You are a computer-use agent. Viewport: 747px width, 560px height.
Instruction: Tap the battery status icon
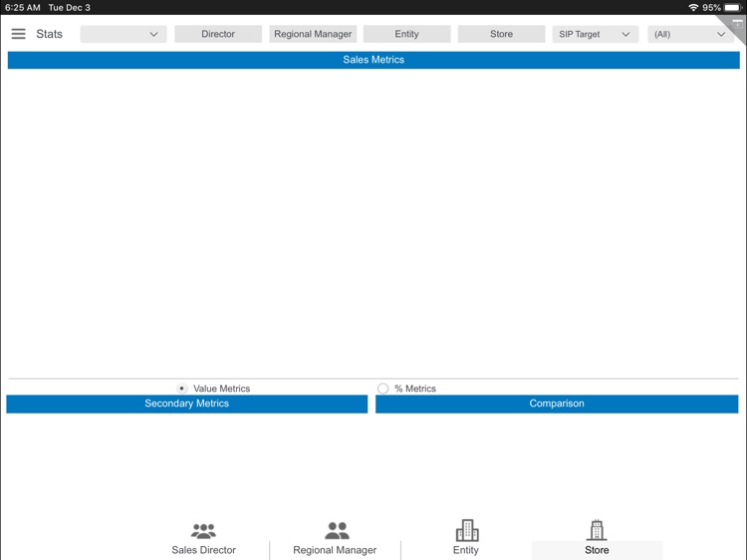[x=733, y=8]
